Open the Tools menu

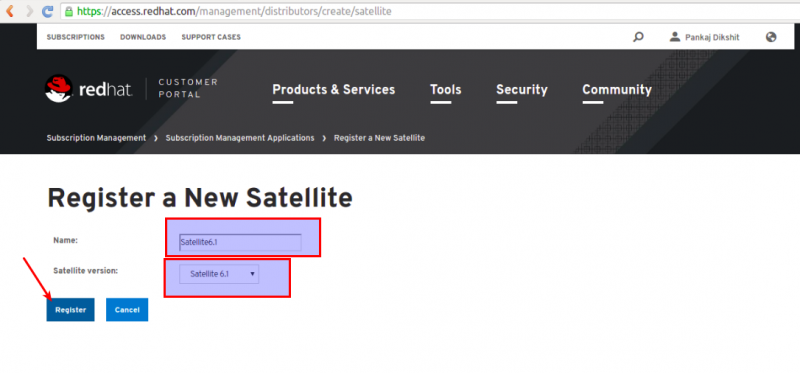445,90
